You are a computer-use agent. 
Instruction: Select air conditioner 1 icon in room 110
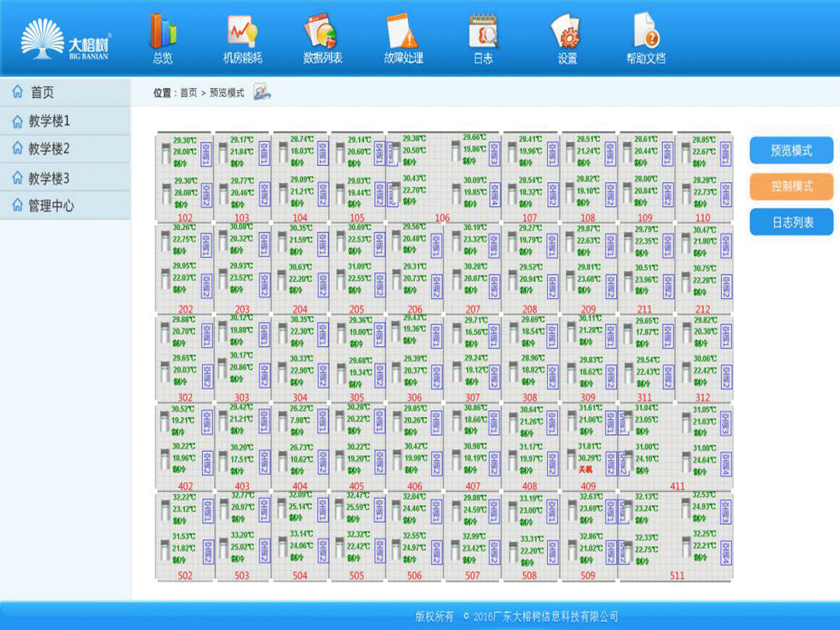tap(686, 153)
